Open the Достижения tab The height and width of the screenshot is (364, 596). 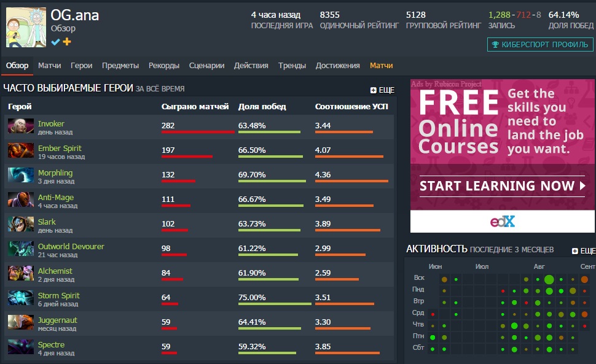coord(337,65)
